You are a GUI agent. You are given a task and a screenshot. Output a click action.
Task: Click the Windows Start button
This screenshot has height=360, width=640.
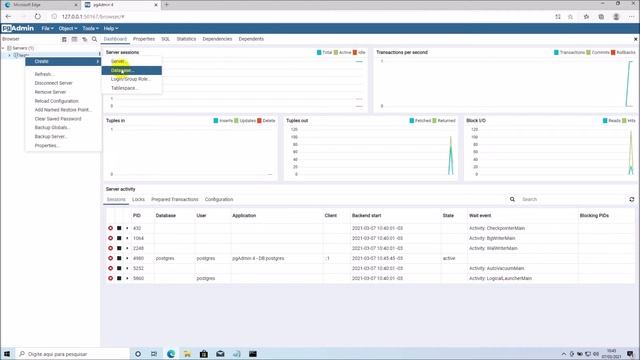[7, 354]
